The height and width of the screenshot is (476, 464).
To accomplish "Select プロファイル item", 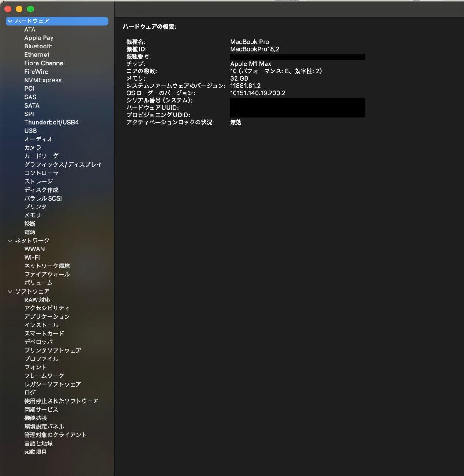I will 41,359.
